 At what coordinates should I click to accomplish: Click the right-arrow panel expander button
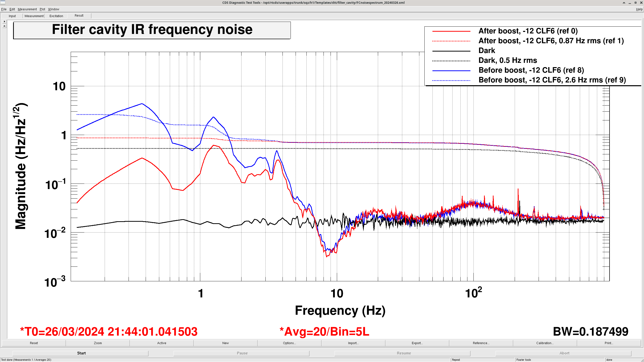click(4, 22)
